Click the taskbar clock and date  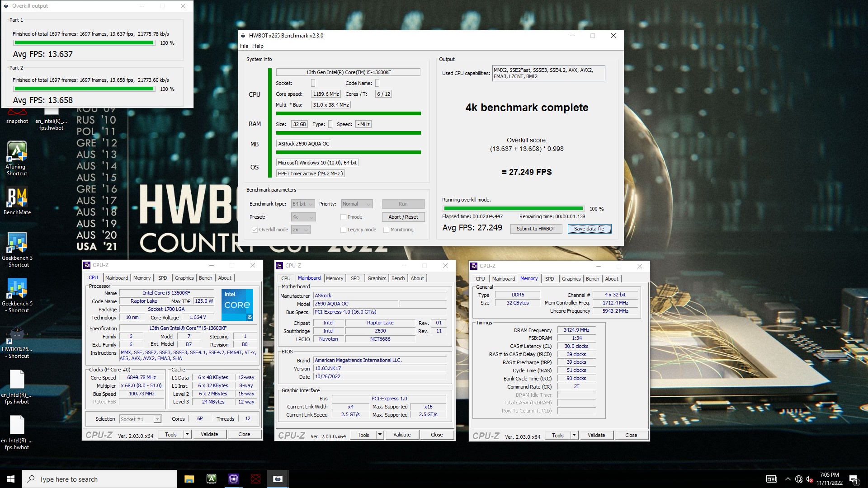click(829, 479)
